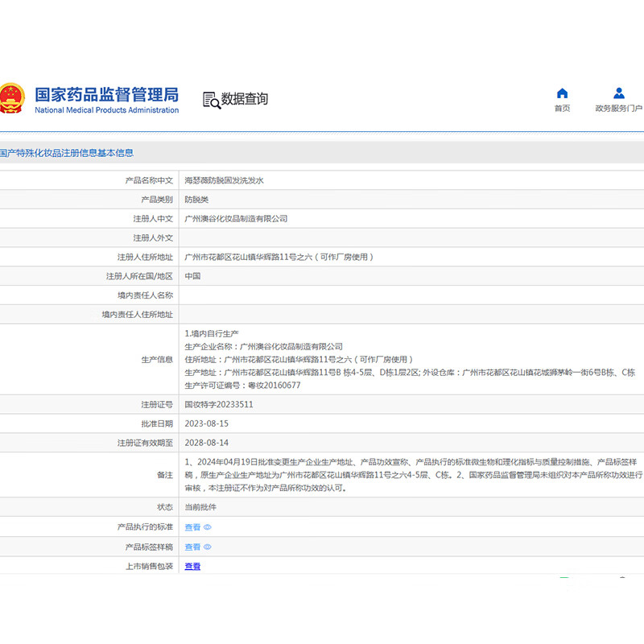Screen dimensions: 644x644
Task: Click 国产特殊化妆品注册信息基本信息 section header
Action: 67,153
